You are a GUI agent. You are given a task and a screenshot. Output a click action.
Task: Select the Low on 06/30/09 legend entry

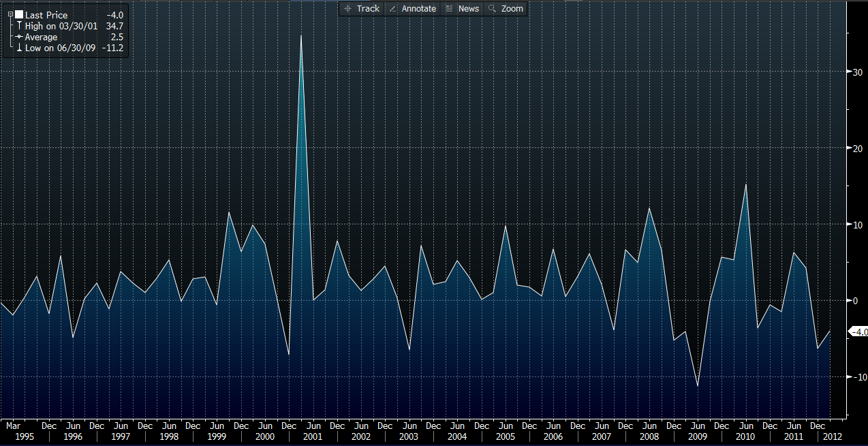60,49
